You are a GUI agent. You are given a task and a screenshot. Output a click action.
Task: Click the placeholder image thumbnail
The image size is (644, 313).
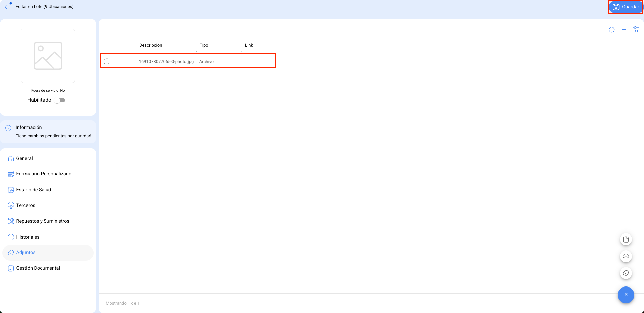click(x=48, y=56)
